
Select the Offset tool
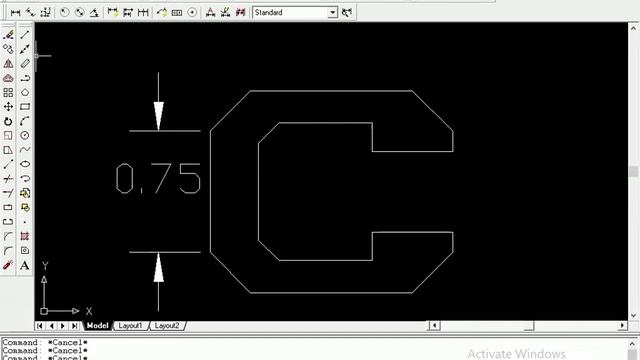click(8, 78)
